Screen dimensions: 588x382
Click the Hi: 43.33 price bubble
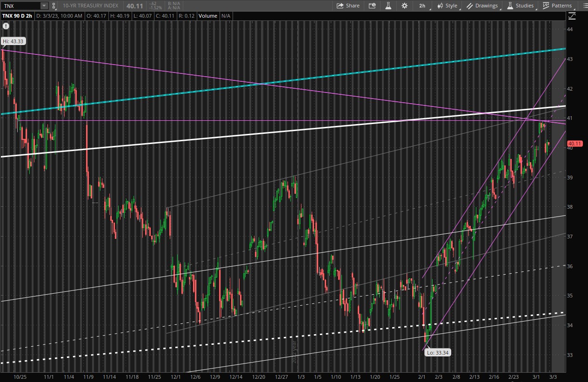tap(13, 41)
